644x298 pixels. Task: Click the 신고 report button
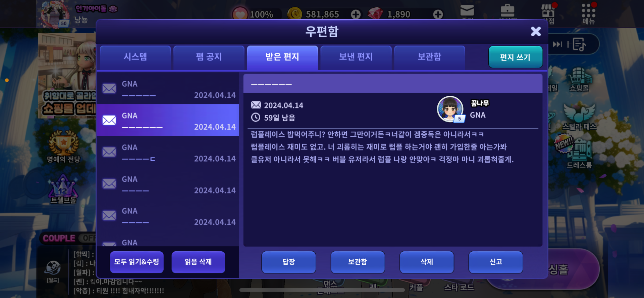click(496, 262)
